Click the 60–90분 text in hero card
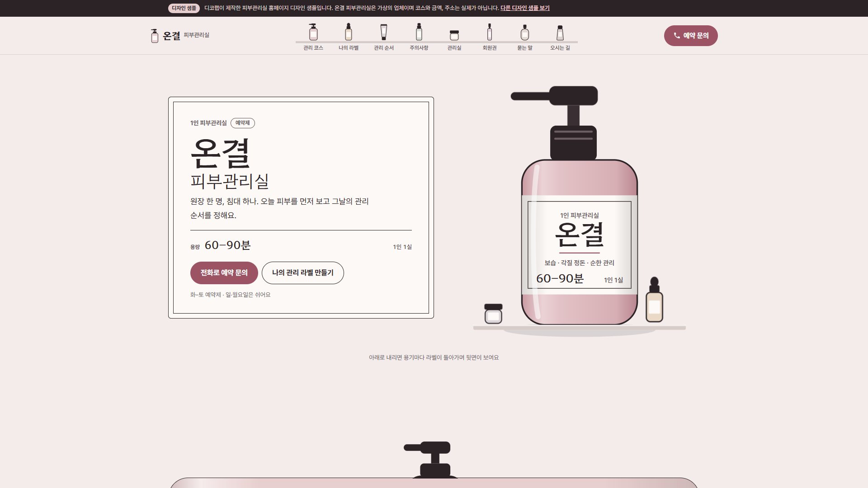Screen dimensions: 868x488 (x=228, y=245)
